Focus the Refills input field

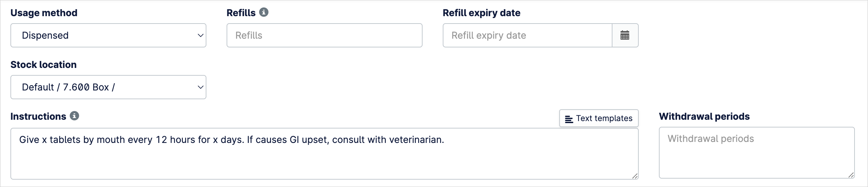325,35
